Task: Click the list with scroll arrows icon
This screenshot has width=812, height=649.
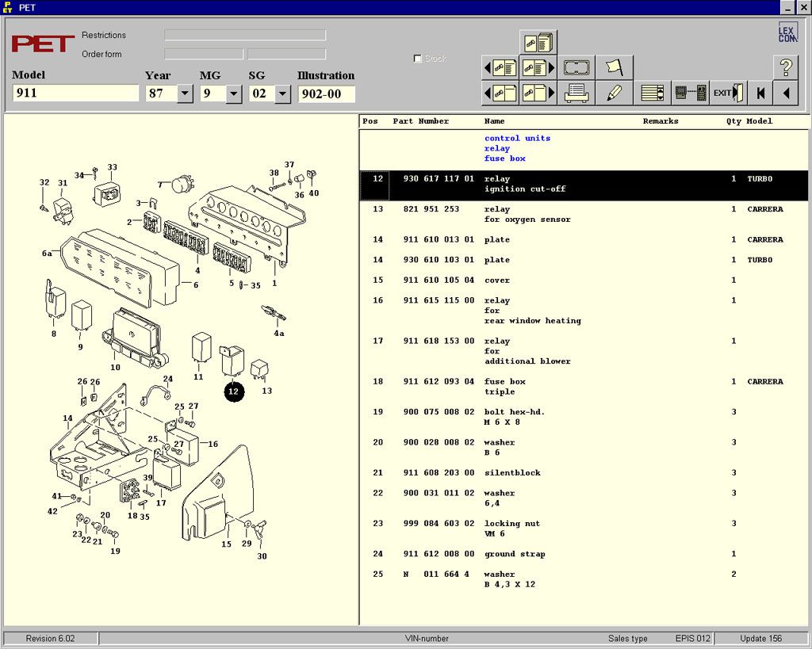Action: (653, 93)
